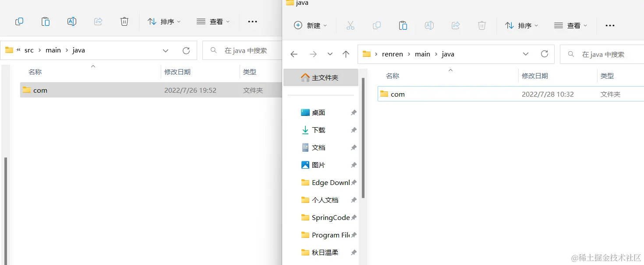Sort by 名称 column in left window
The image size is (644, 265).
[x=35, y=72]
